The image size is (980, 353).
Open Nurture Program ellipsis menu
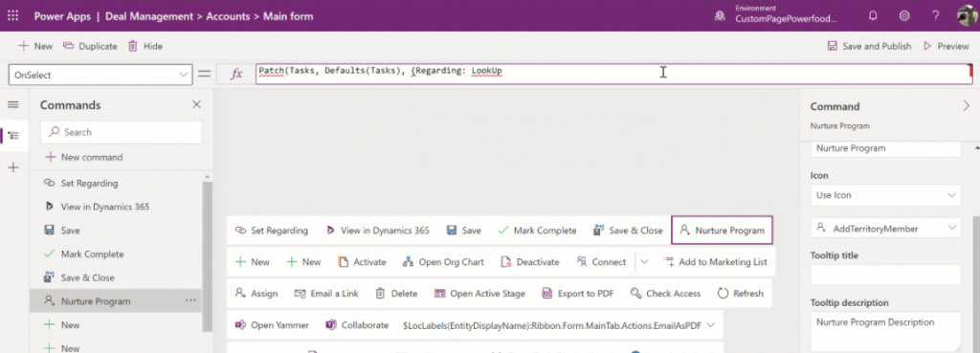coord(190,301)
